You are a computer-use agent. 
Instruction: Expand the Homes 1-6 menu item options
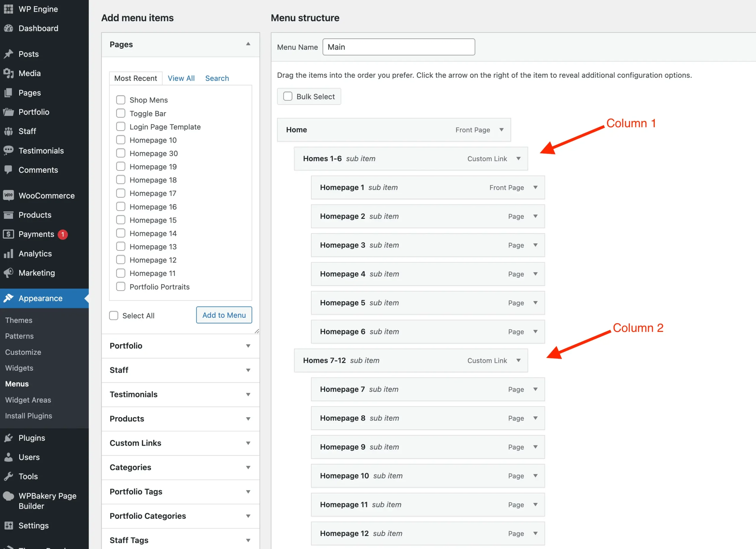518,159
